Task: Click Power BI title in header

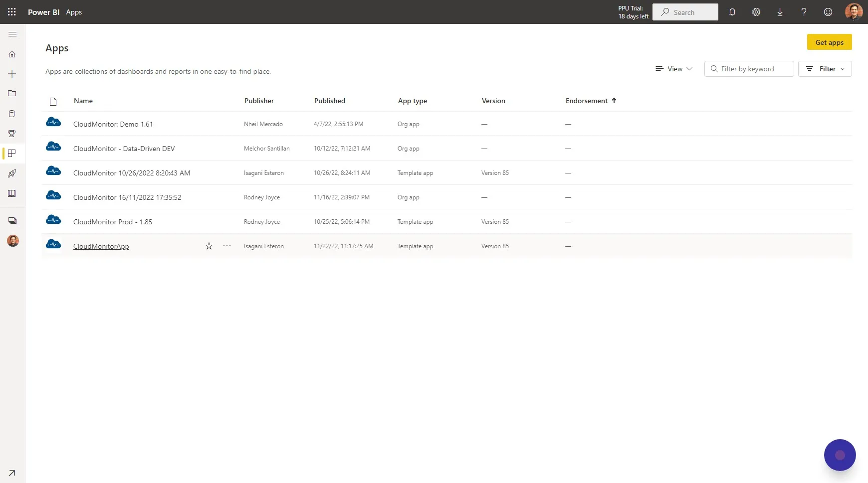Action: coord(44,12)
